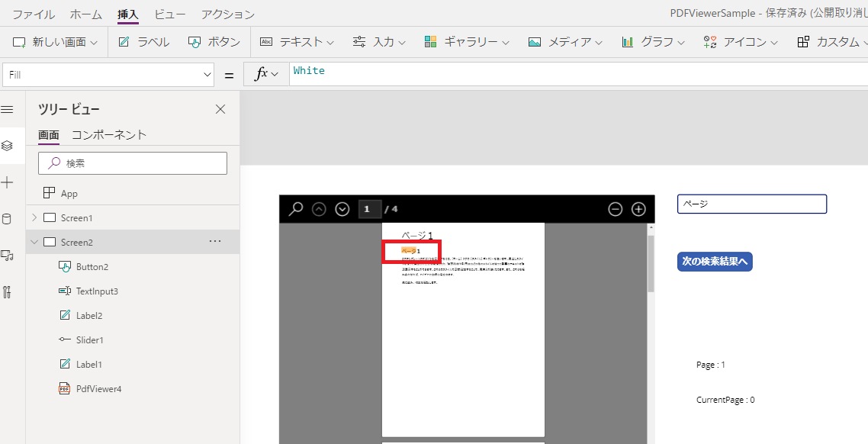Click the page number field in the PDF viewer
This screenshot has width=868, height=444.
(x=369, y=208)
